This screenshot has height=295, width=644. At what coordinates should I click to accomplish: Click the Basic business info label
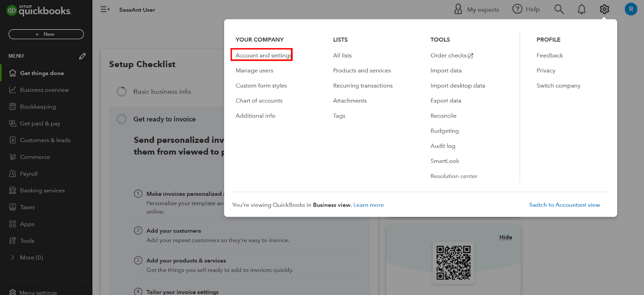162,92
